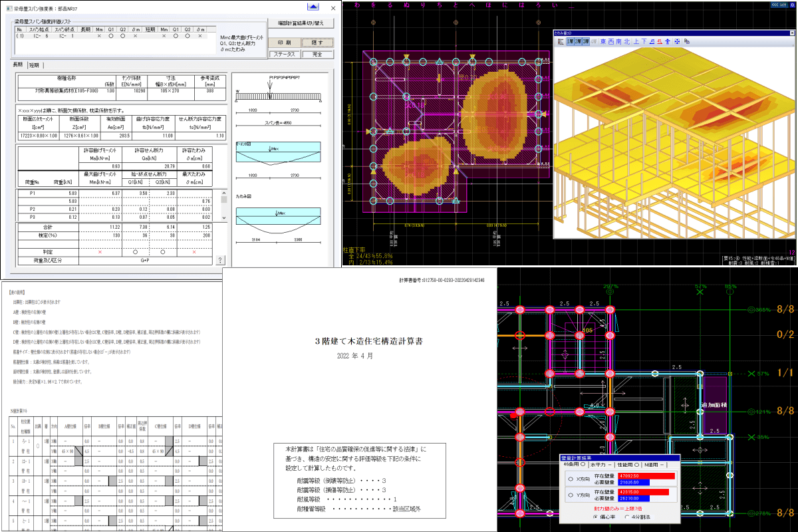Click the X方向 存在壁量 red bar 47092.50
Viewport: 798px width, 532px height.
click(x=646, y=476)
